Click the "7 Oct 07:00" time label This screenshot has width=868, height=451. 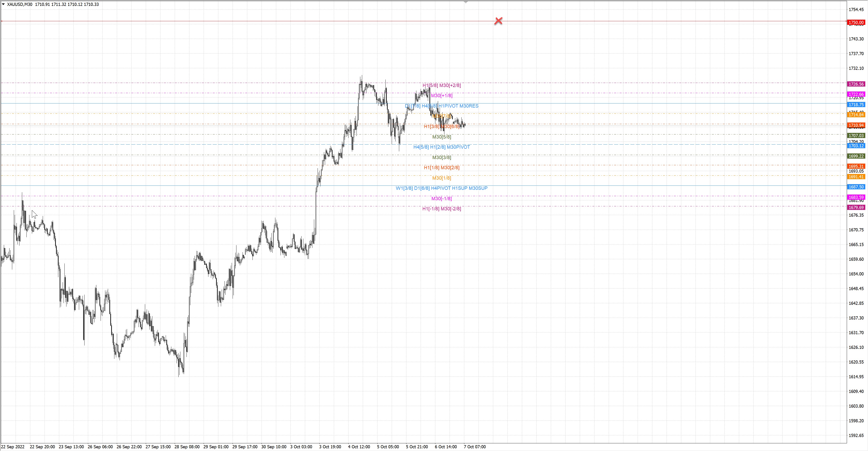(x=474, y=447)
